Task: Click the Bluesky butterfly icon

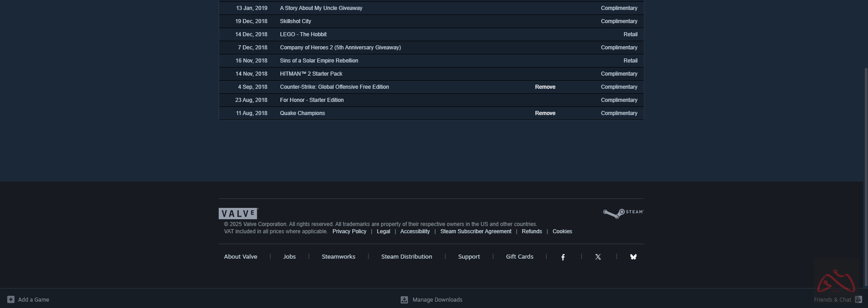Action: coord(633,257)
